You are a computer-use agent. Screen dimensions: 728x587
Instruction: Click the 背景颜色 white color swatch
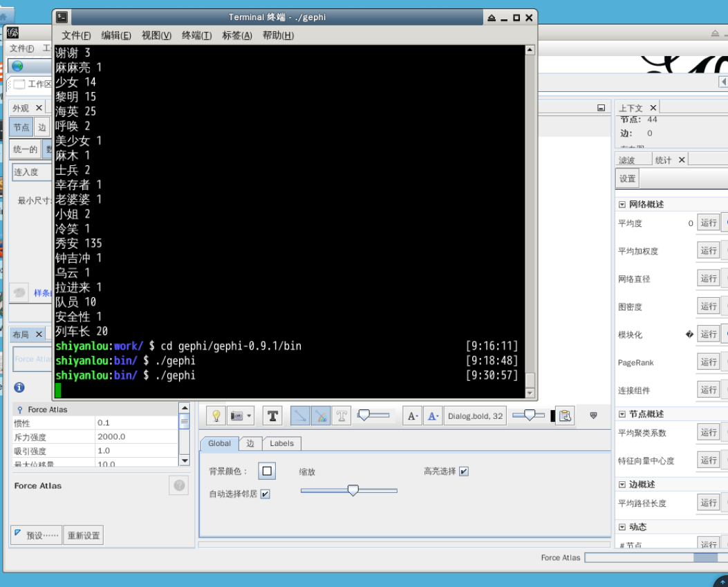pyautogui.click(x=267, y=472)
